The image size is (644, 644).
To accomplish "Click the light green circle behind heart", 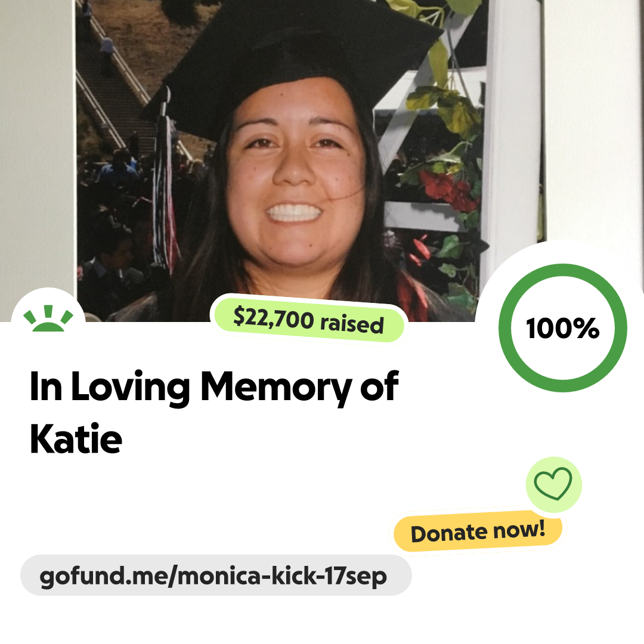I will click(x=553, y=484).
